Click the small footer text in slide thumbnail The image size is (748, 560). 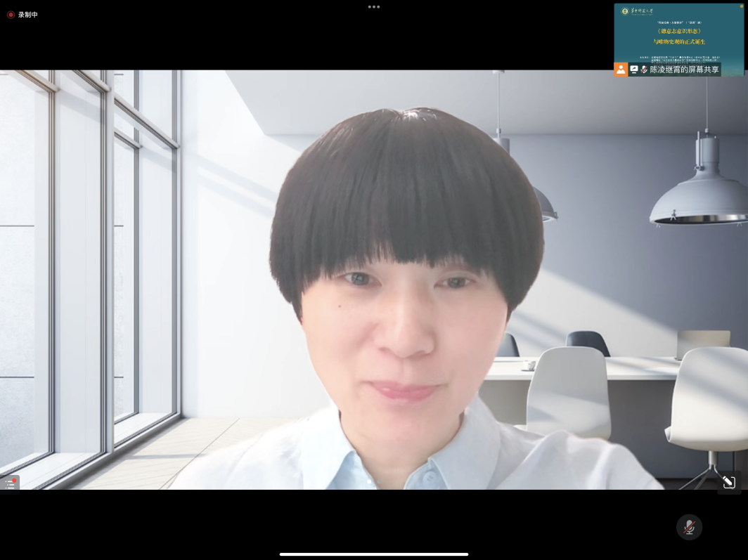pos(678,58)
